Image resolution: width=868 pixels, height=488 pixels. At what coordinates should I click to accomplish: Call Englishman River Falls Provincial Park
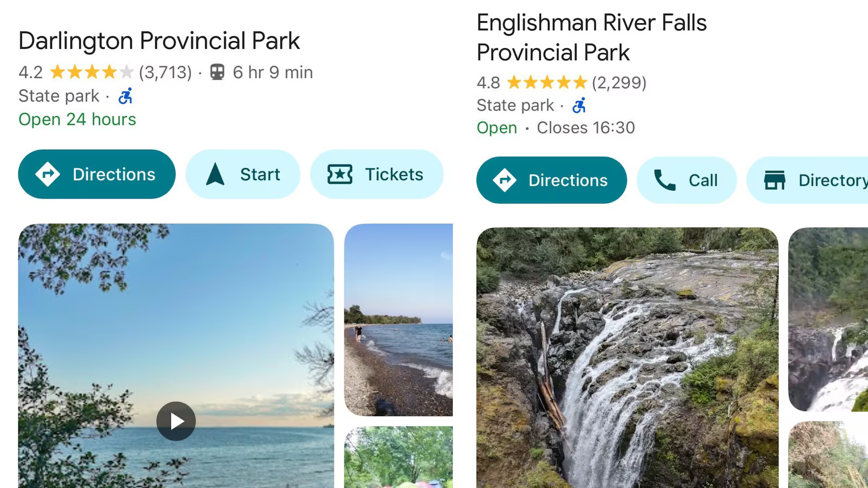686,180
